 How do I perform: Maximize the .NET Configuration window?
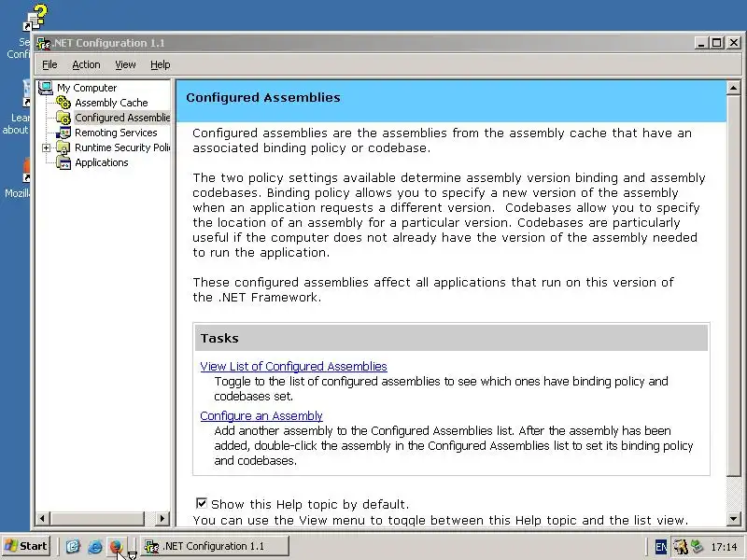716,43
